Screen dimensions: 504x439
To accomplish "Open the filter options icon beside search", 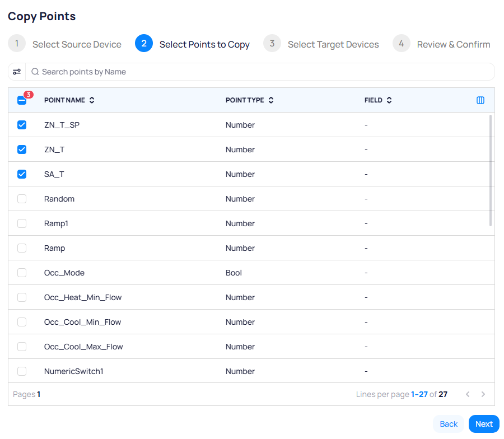I will pyautogui.click(x=17, y=72).
